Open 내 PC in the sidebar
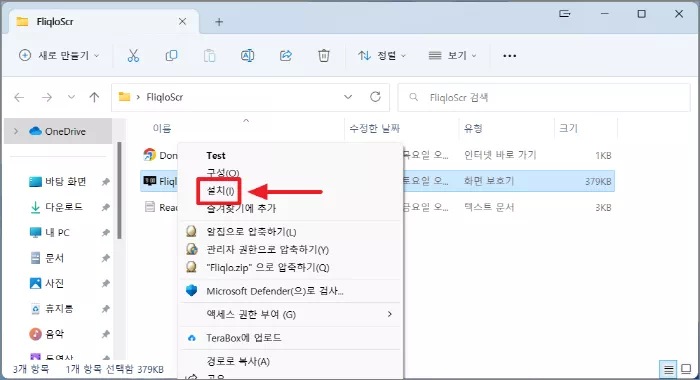Image resolution: width=700 pixels, height=380 pixels. click(x=50, y=233)
